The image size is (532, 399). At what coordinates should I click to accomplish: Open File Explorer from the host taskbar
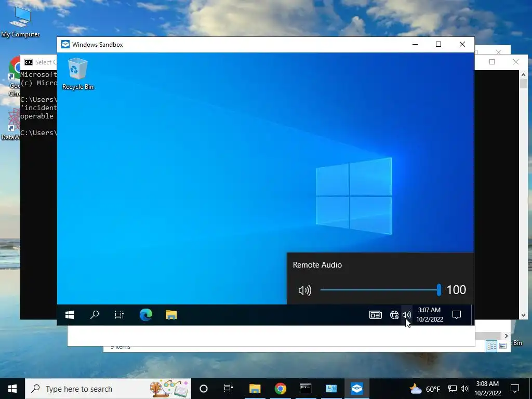(255, 389)
